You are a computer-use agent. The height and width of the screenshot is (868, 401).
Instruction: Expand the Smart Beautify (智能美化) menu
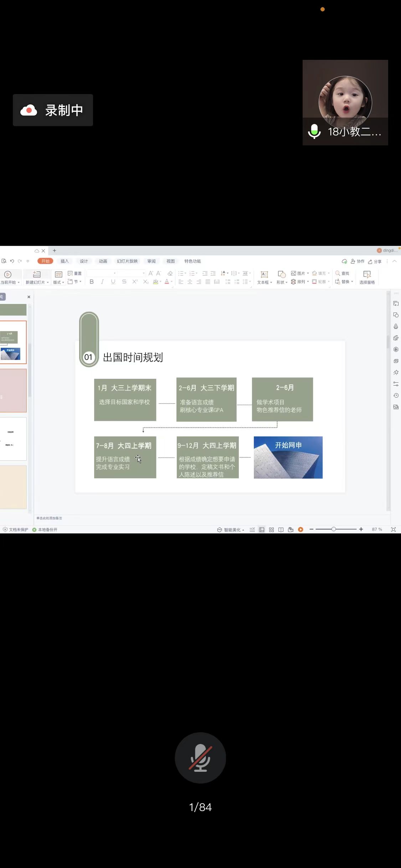pyautogui.click(x=232, y=530)
